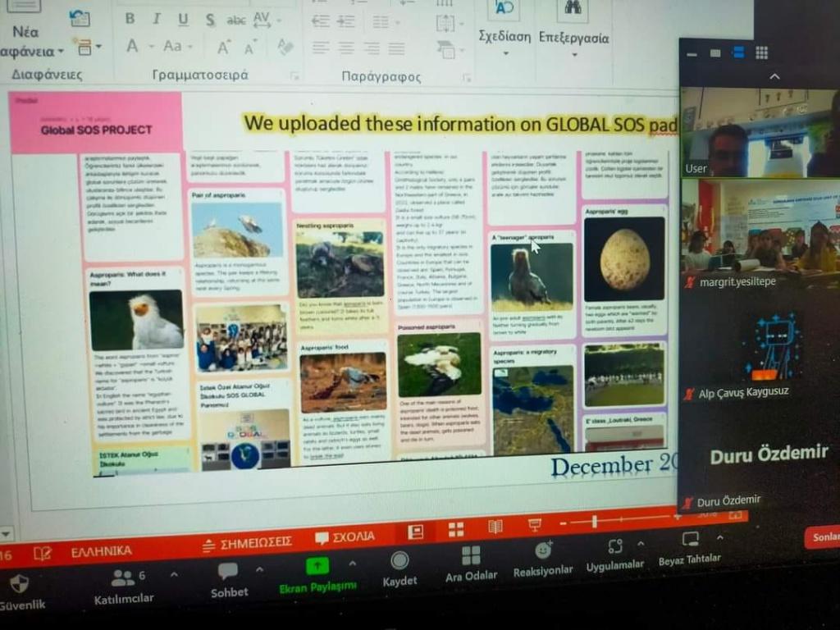Image resolution: width=840 pixels, height=630 pixels.
Task: Select the asproparis egg image on slide
Action: (x=624, y=259)
